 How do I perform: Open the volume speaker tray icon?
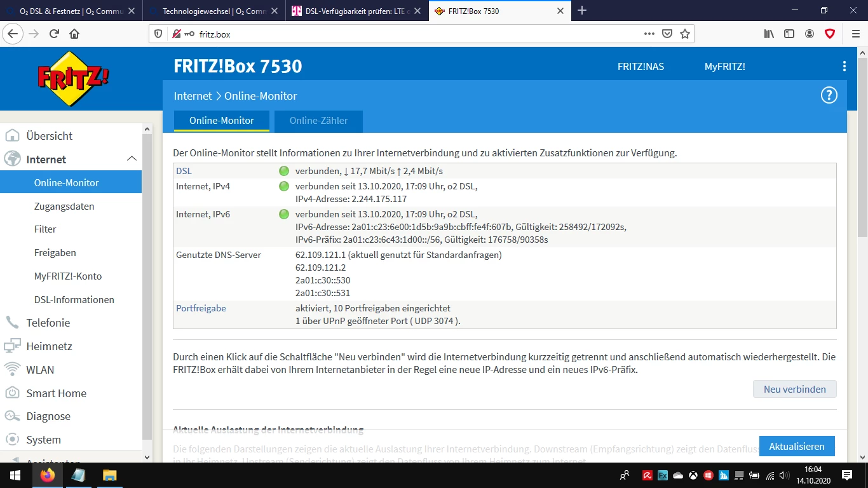[x=785, y=475]
